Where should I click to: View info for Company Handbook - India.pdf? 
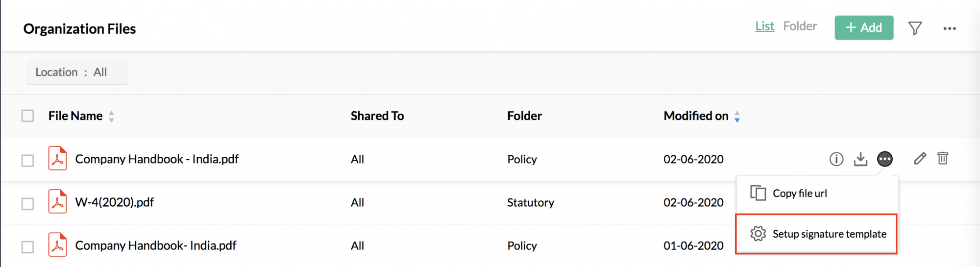pos(836,159)
